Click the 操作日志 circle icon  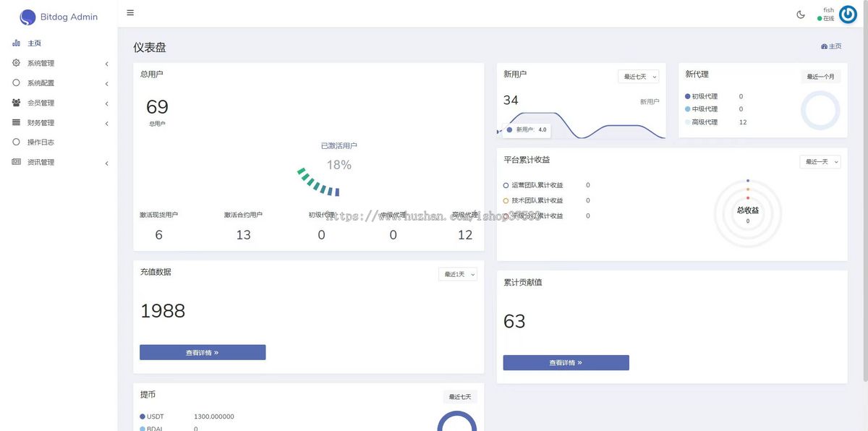coord(16,142)
